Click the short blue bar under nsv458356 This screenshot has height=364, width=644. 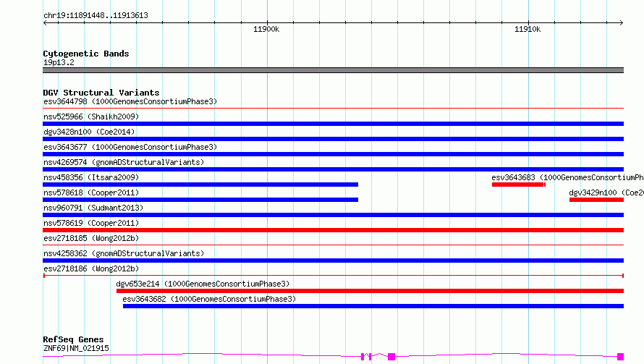click(x=200, y=185)
